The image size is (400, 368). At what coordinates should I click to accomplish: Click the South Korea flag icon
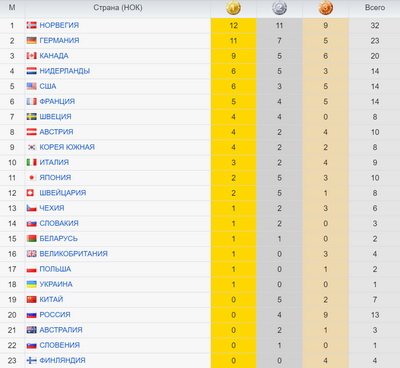pyautogui.click(x=31, y=147)
